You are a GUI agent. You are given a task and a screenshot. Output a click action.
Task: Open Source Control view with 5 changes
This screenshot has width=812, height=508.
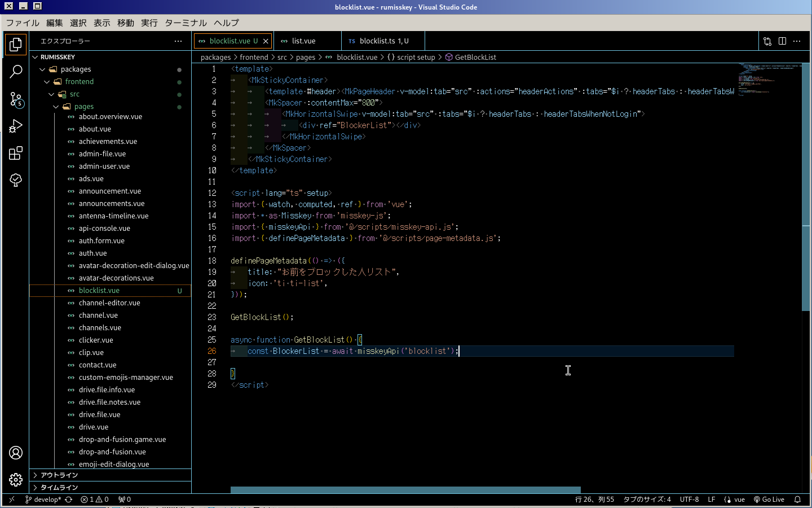point(16,99)
